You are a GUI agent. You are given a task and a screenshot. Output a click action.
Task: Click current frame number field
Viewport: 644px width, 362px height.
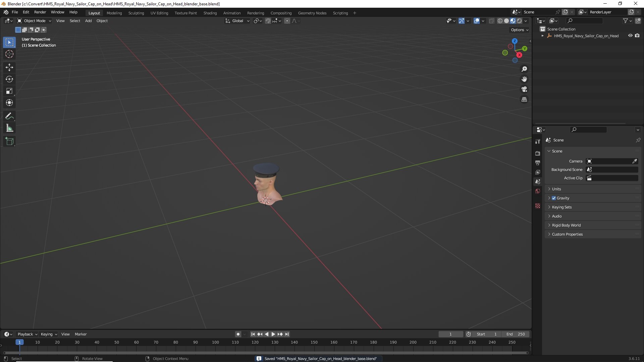point(450,334)
